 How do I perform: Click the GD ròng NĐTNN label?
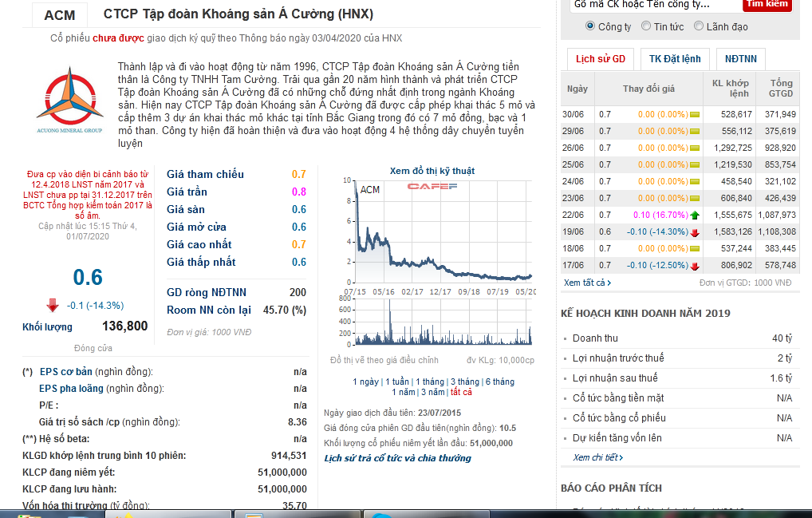pyautogui.click(x=206, y=293)
